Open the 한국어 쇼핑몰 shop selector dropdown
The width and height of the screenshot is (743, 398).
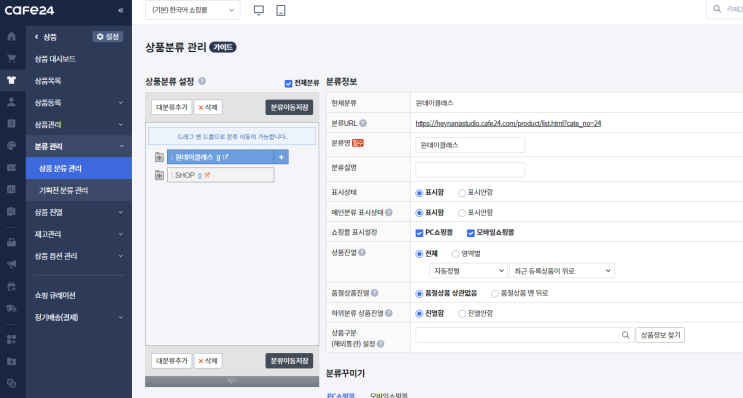[x=192, y=10]
